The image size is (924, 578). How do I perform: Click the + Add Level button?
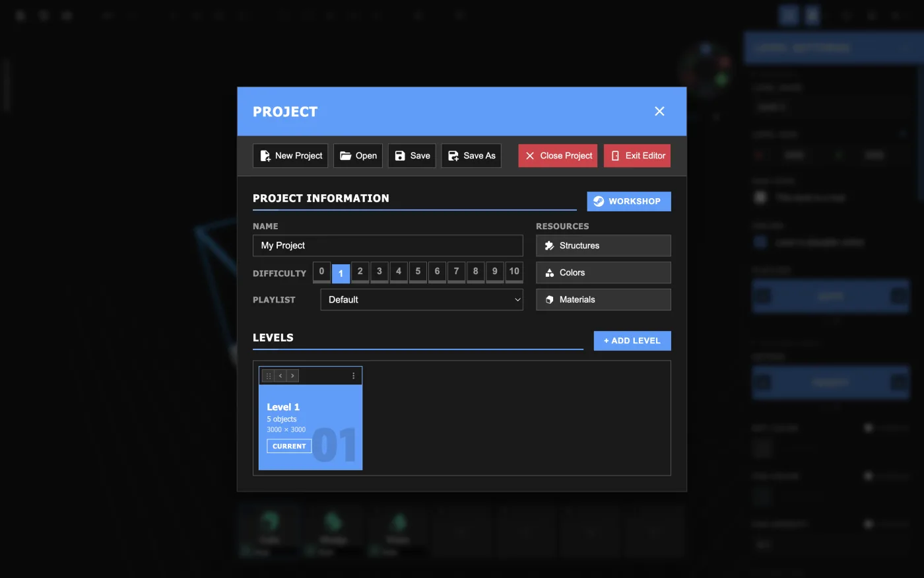632,341
